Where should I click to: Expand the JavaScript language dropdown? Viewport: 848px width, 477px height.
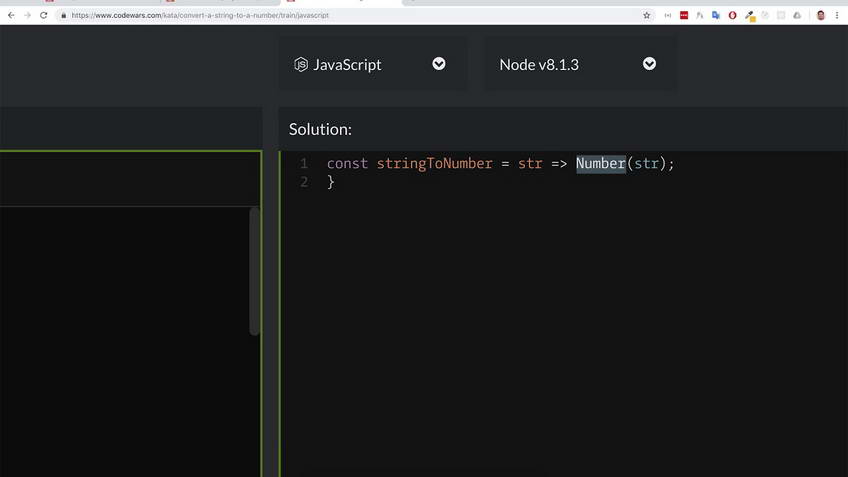pyautogui.click(x=439, y=64)
